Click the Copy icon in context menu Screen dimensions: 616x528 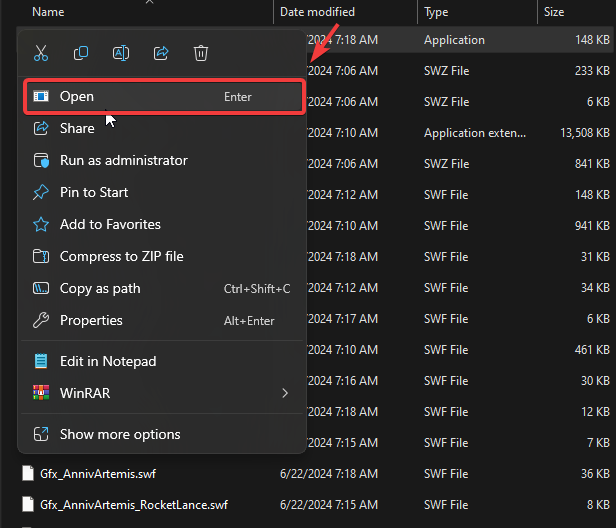[x=81, y=53]
